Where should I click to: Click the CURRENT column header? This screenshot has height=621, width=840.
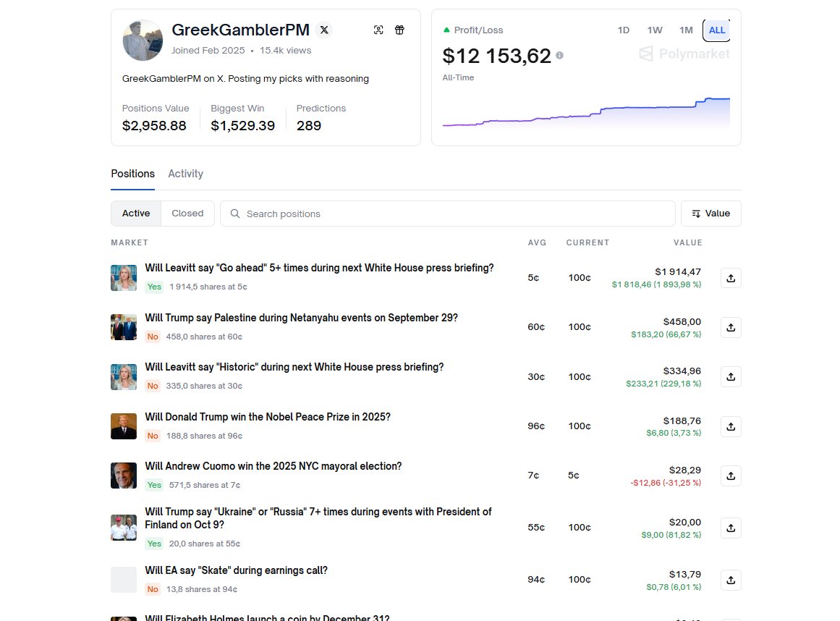pyautogui.click(x=587, y=242)
